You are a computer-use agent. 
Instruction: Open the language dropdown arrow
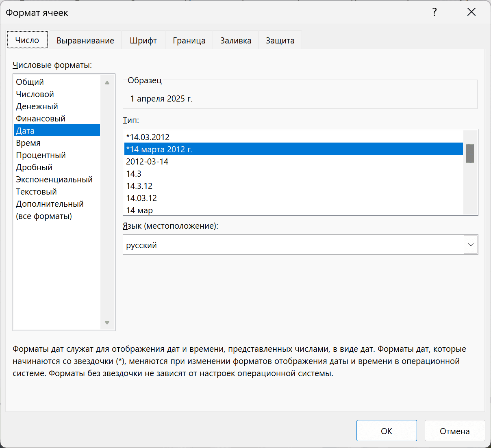(471, 245)
